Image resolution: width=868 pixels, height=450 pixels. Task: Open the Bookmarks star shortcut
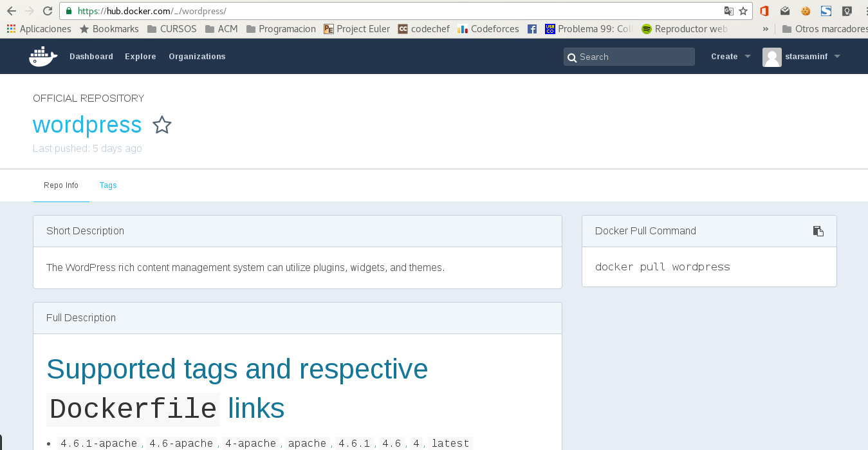click(109, 29)
